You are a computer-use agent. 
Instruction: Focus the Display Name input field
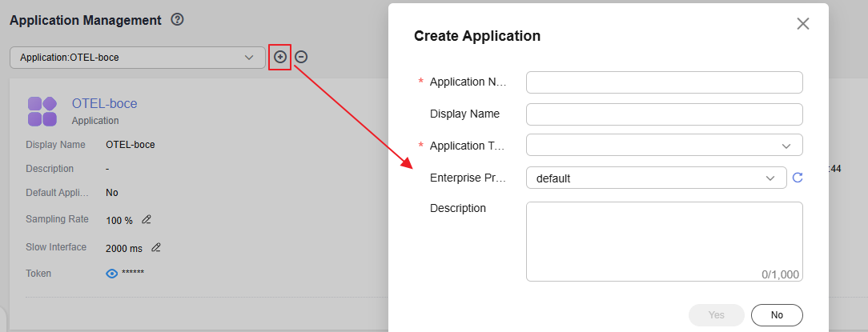pyautogui.click(x=665, y=114)
